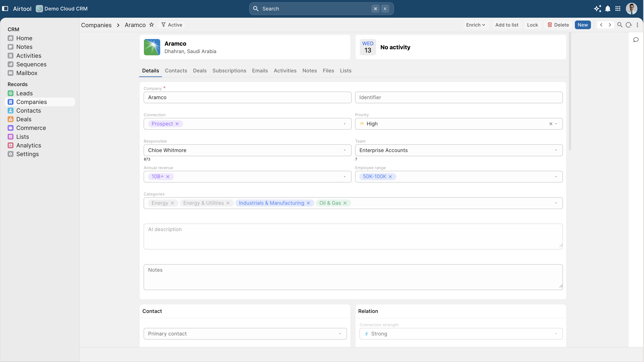Toggle the sidebar panel icon

tap(5, 9)
